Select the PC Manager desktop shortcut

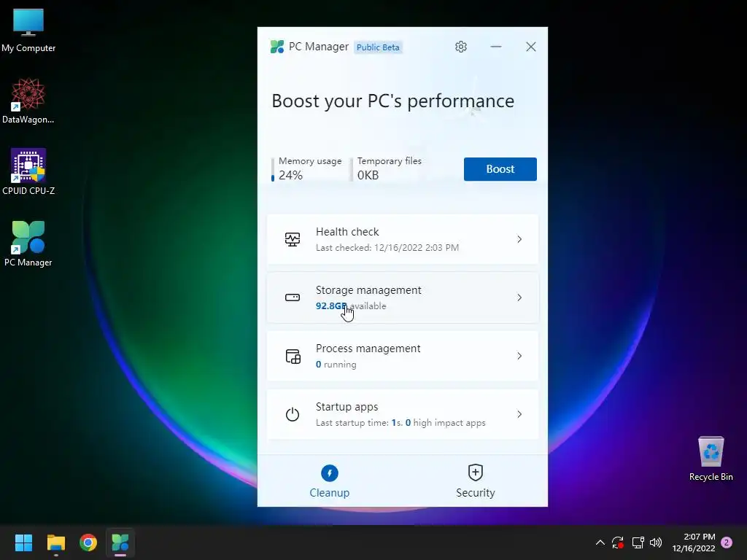pyautogui.click(x=28, y=244)
